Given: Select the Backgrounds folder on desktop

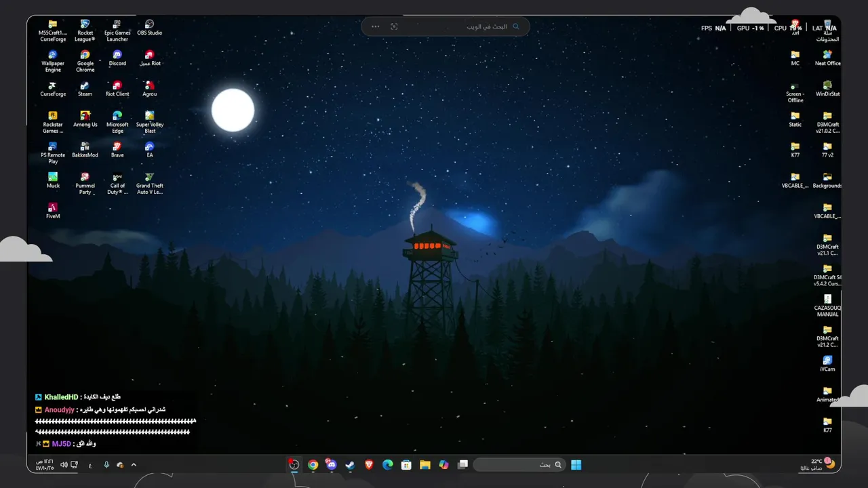Looking at the screenshot, I should click(827, 180).
